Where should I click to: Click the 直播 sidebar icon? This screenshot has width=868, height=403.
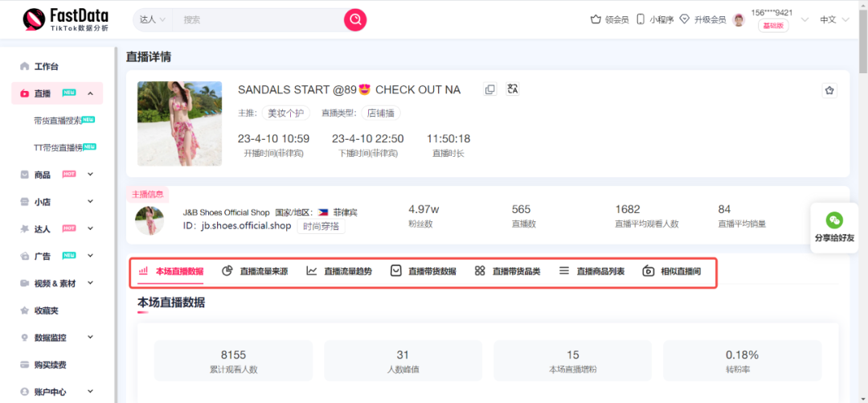coord(24,93)
